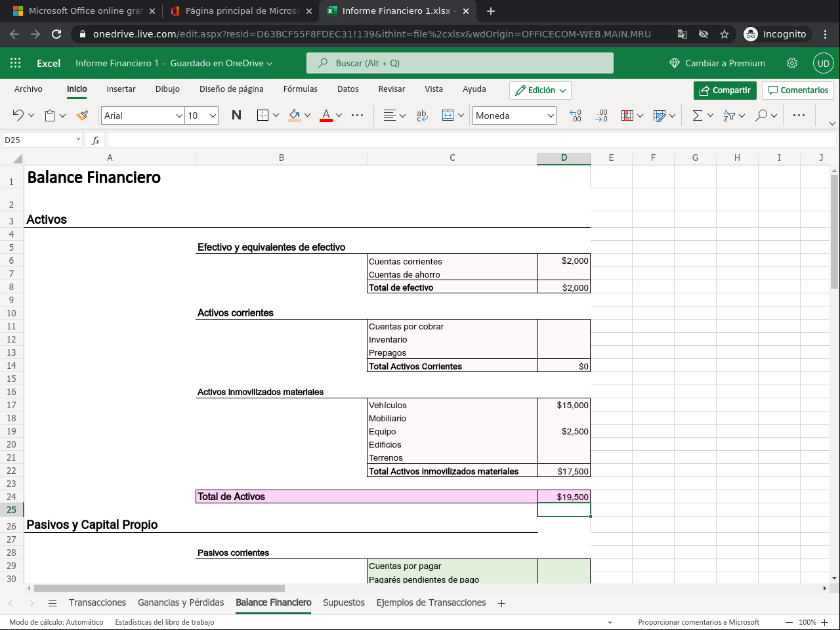Click the increase decimal places icon

tap(576, 115)
